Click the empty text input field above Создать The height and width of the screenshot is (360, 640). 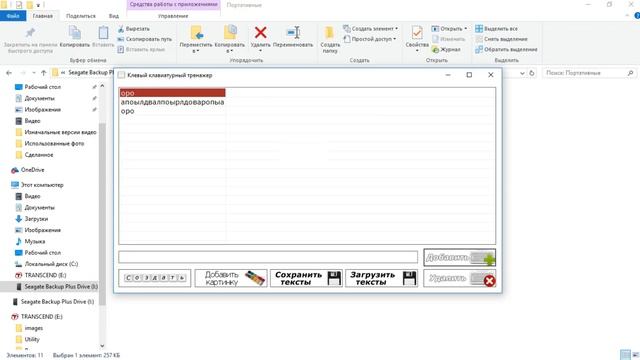pos(268,257)
